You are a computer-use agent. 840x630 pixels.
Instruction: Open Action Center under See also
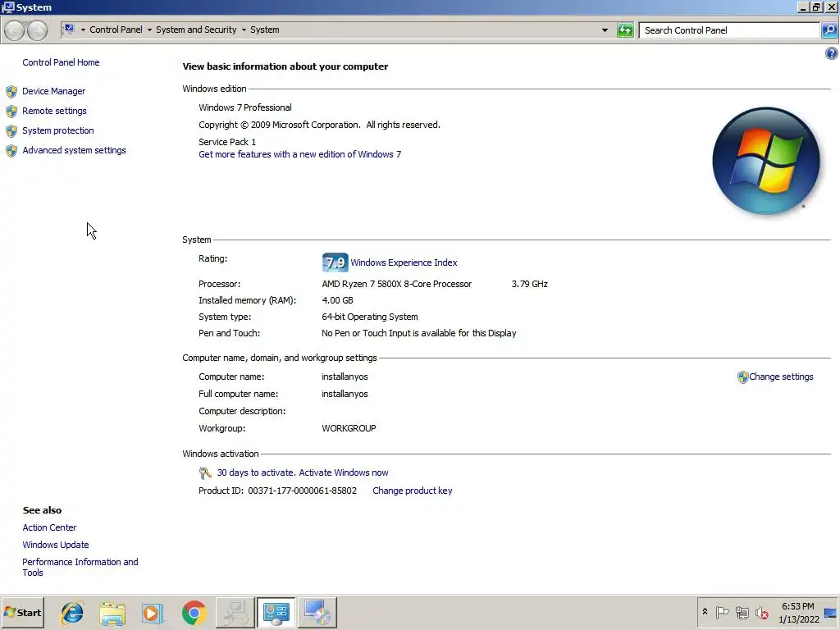pos(49,527)
